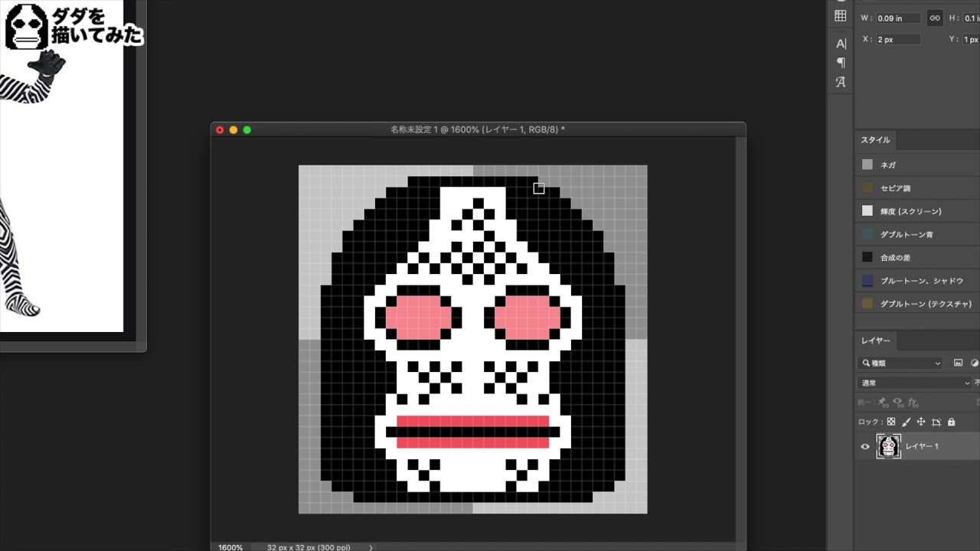Click the W width input field
Viewport: 980px width, 551px height.
point(898,18)
